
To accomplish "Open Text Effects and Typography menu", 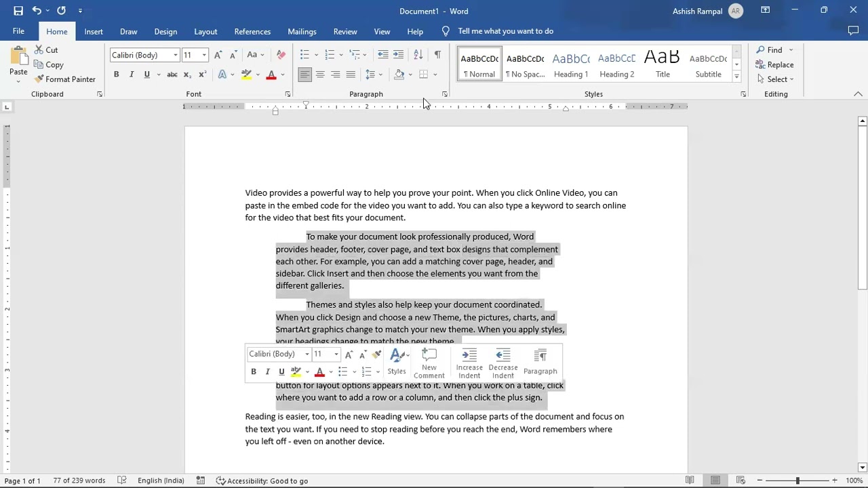I will click(x=225, y=75).
